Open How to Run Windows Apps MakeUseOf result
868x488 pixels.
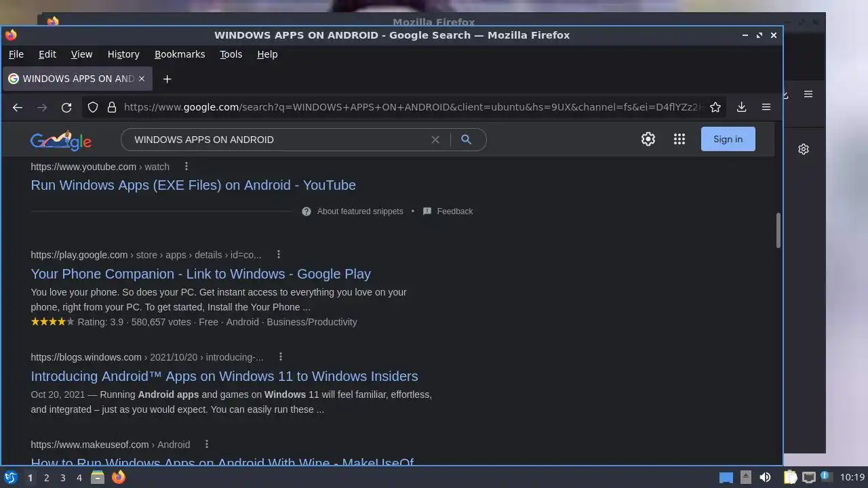pos(222,462)
